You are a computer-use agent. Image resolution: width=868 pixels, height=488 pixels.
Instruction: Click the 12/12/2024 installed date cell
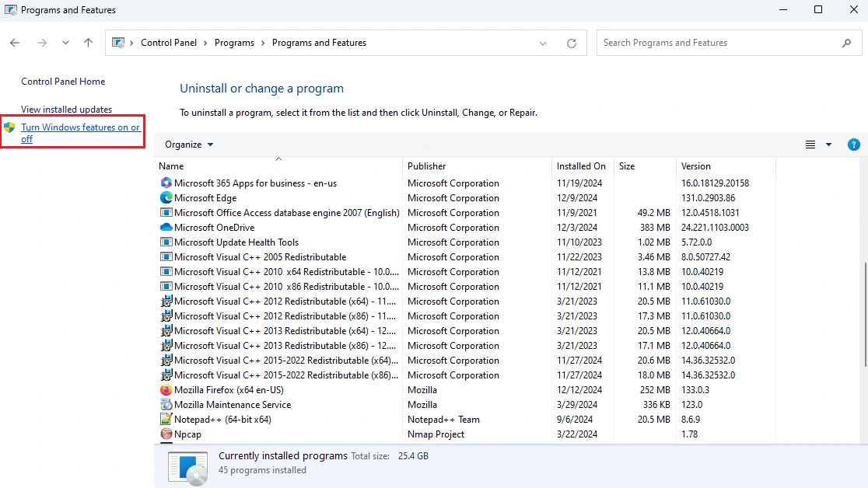[579, 390]
